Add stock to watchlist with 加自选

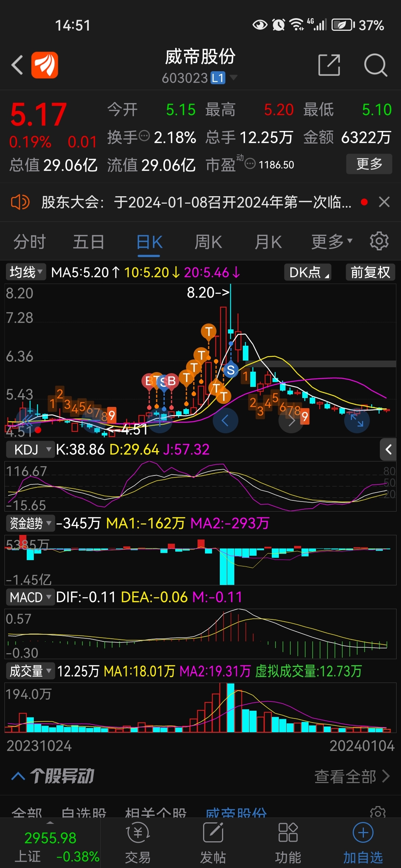click(x=363, y=843)
